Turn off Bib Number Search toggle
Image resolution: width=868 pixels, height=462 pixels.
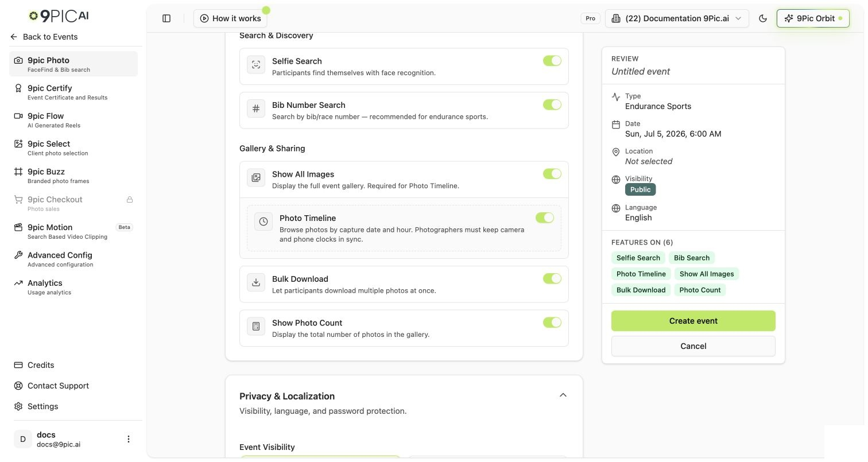coord(552,104)
